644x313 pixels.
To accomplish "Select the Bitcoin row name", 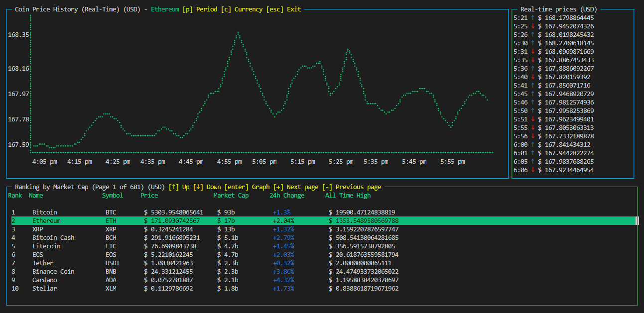I will click(45, 212).
